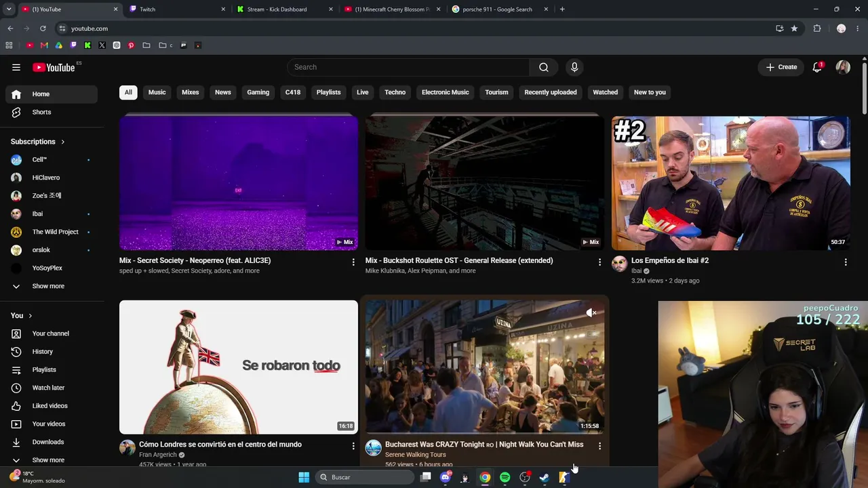Open the YouTube account avatar menu

coord(843,67)
